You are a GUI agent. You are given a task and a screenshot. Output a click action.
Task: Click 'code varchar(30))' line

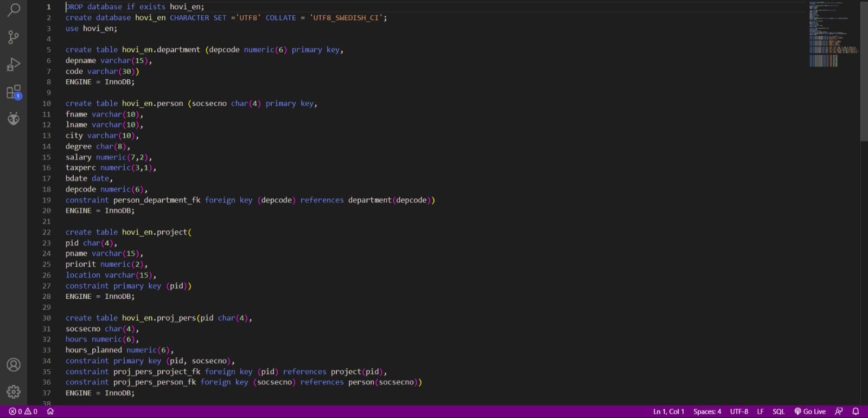pos(103,72)
